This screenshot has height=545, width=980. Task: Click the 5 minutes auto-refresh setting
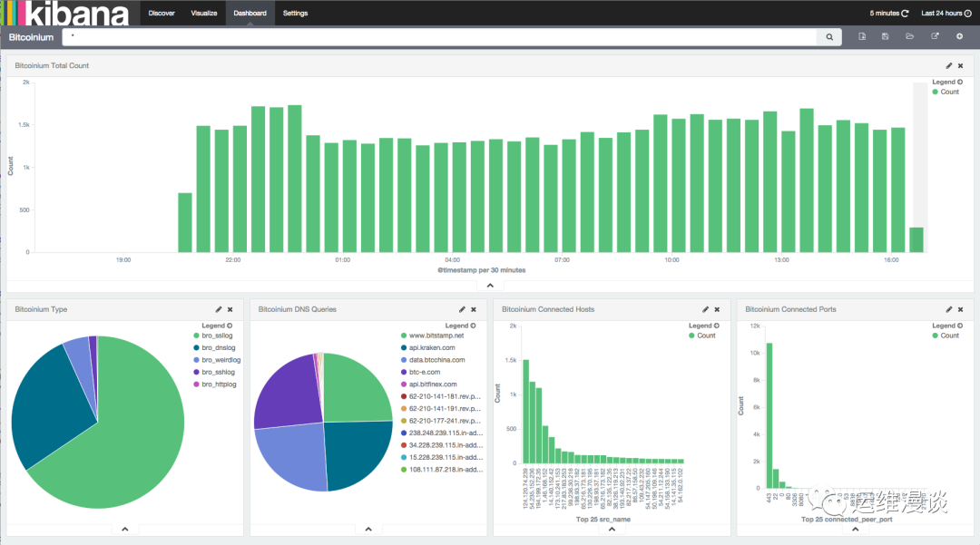(888, 13)
